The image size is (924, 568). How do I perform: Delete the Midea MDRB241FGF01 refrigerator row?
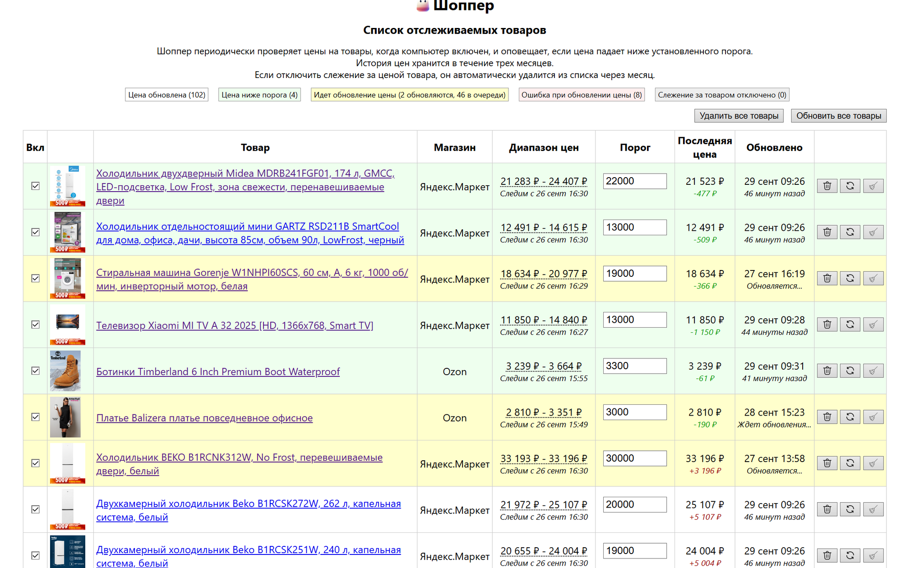[827, 186]
